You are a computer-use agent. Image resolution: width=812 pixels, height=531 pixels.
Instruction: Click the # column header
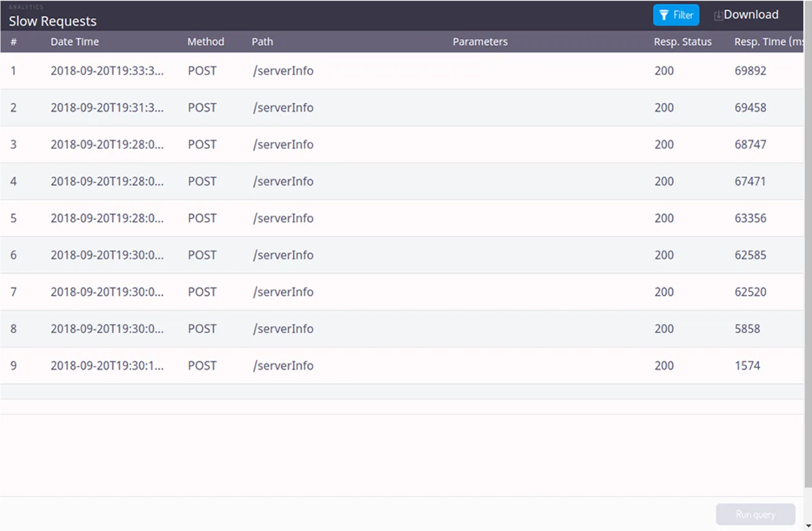click(x=14, y=42)
